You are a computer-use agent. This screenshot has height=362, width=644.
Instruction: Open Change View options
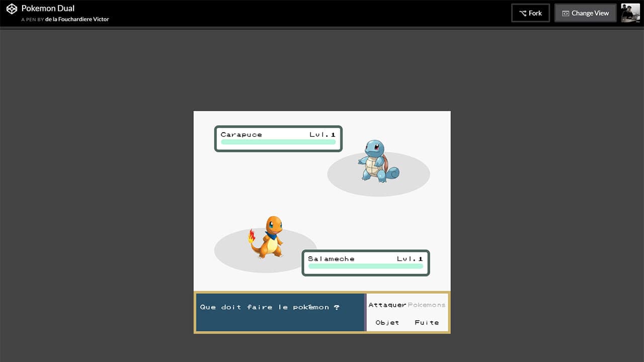(585, 13)
